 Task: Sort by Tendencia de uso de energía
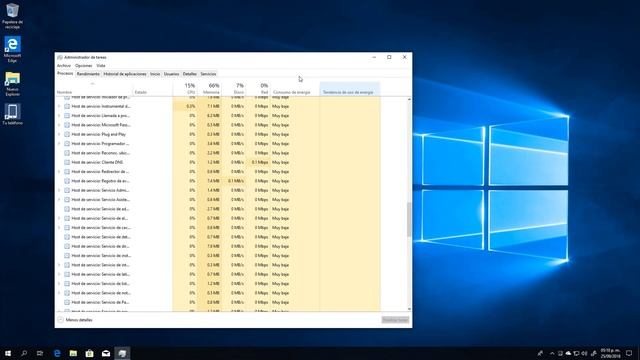pyautogui.click(x=350, y=89)
